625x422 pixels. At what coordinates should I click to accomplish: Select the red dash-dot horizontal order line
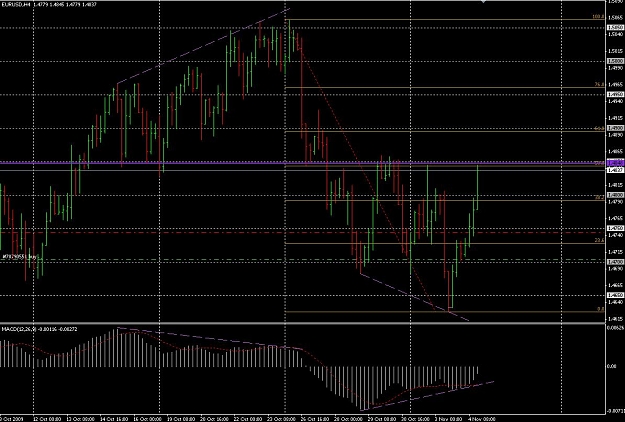pos(303,232)
